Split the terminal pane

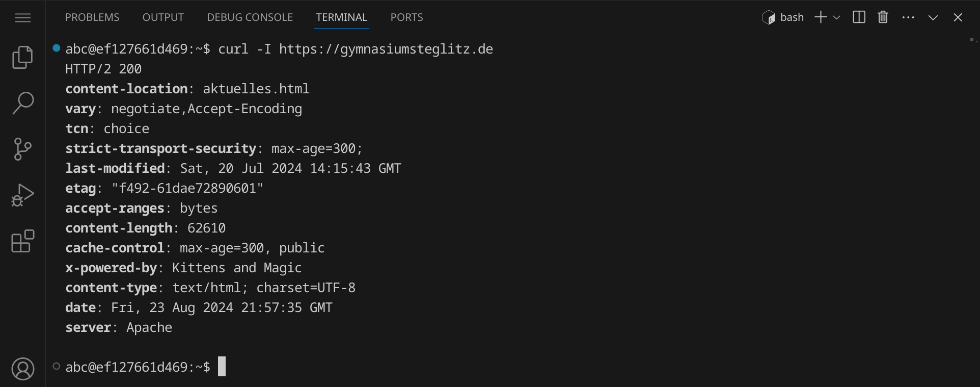(859, 17)
